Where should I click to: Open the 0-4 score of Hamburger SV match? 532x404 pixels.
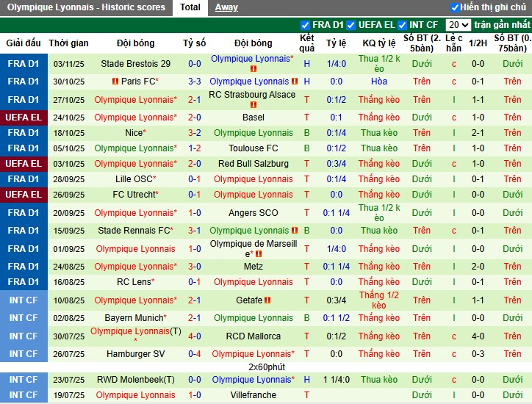click(195, 354)
